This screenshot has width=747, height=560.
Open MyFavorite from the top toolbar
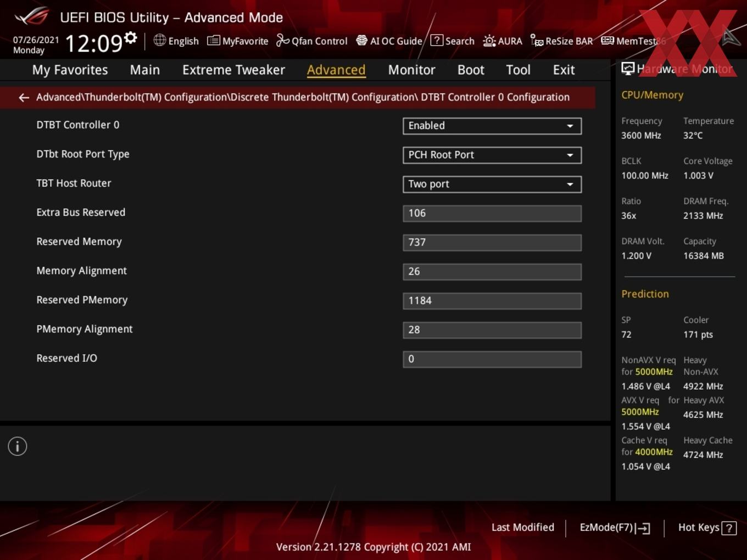pos(237,41)
